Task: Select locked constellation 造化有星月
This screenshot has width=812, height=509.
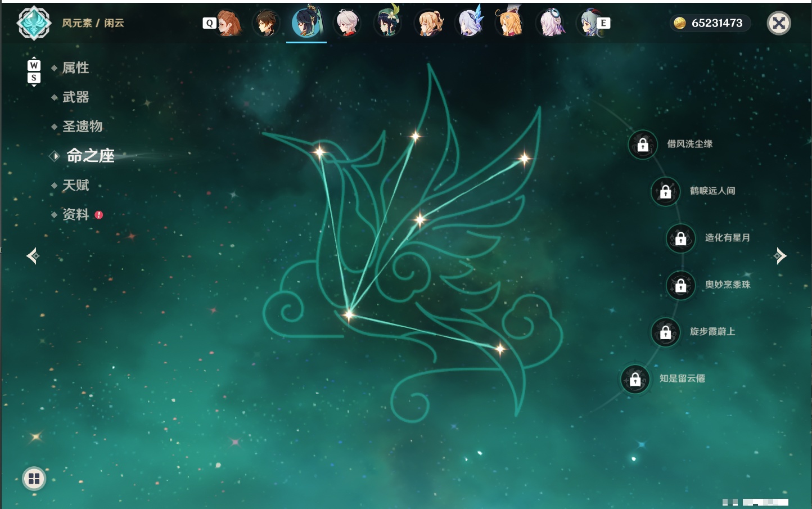Action: click(x=681, y=238)
